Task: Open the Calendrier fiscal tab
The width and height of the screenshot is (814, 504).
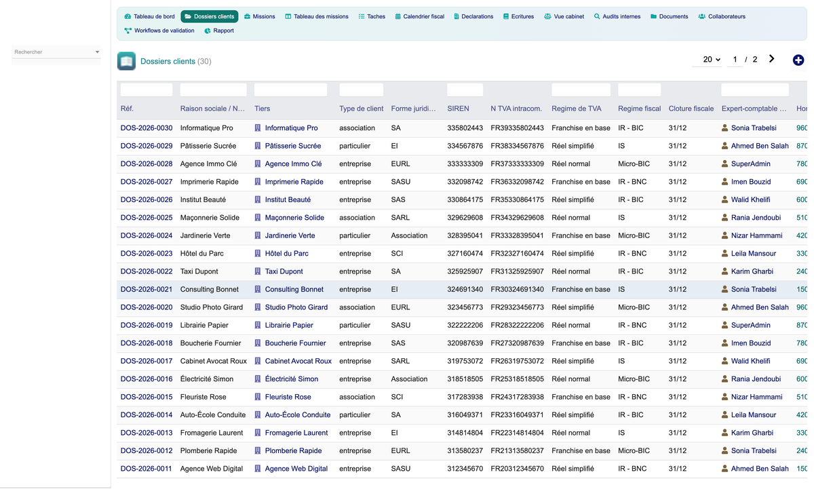Action: point(419,16)
